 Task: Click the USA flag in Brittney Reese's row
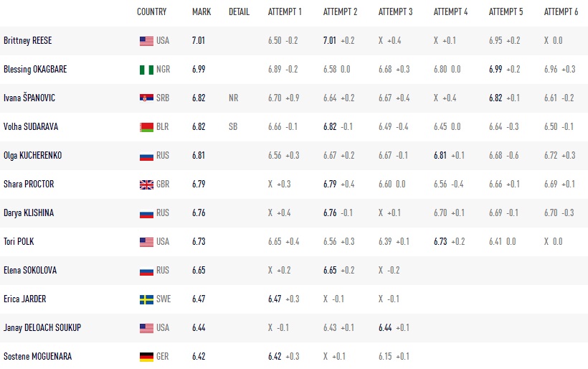[x=146, y=41]
